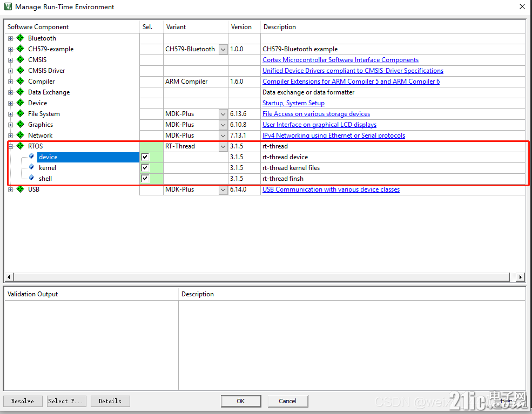Expand the CH579-example tree node
The width and height of the screenshot is (532, 414).
pyautogui.click(x=10, y=50)
